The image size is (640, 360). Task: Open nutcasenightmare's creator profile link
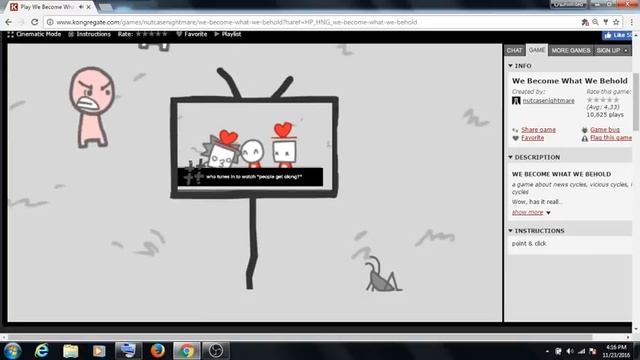548,101
